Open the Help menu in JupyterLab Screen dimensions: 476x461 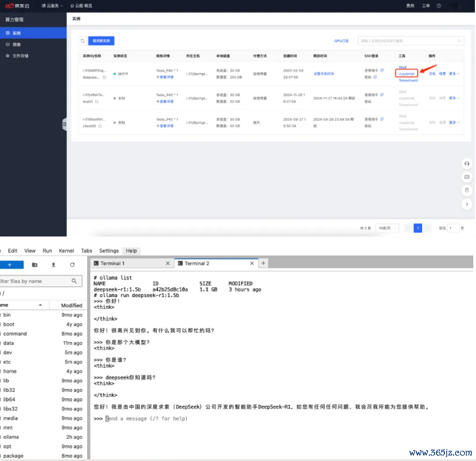[131, 251]
